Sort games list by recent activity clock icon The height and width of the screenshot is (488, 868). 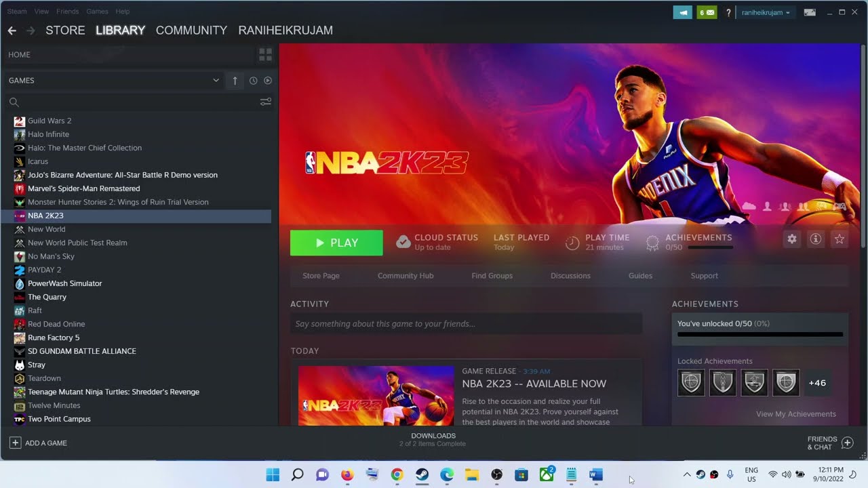(253, 81)
